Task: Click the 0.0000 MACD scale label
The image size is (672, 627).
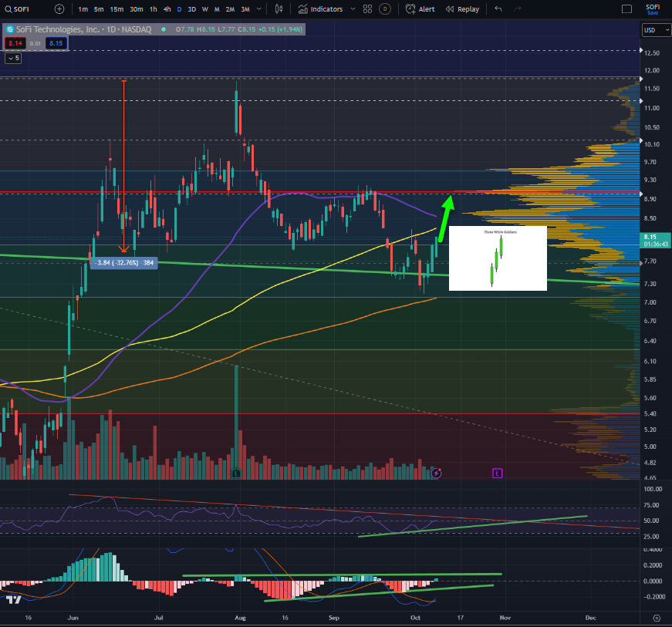Action: [653, 581]
